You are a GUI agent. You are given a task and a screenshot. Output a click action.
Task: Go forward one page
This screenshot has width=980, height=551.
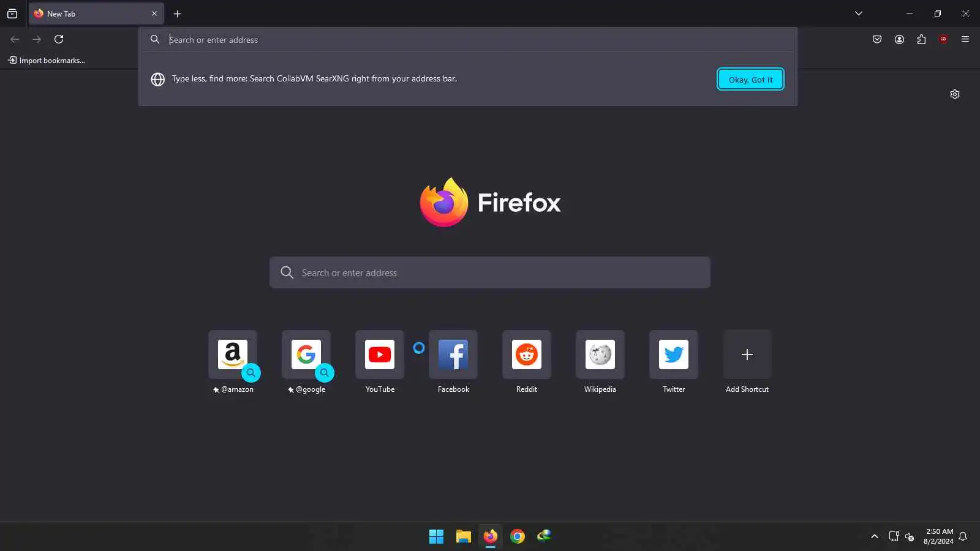pos(37,39)
